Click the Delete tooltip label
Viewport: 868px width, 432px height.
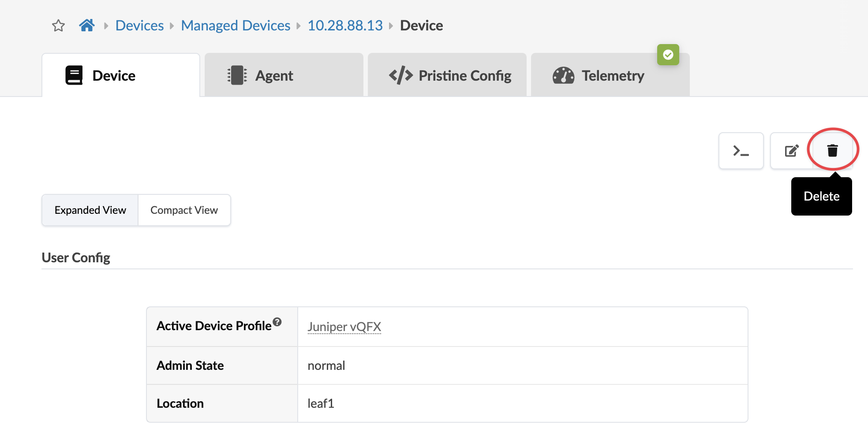(821, 197)
